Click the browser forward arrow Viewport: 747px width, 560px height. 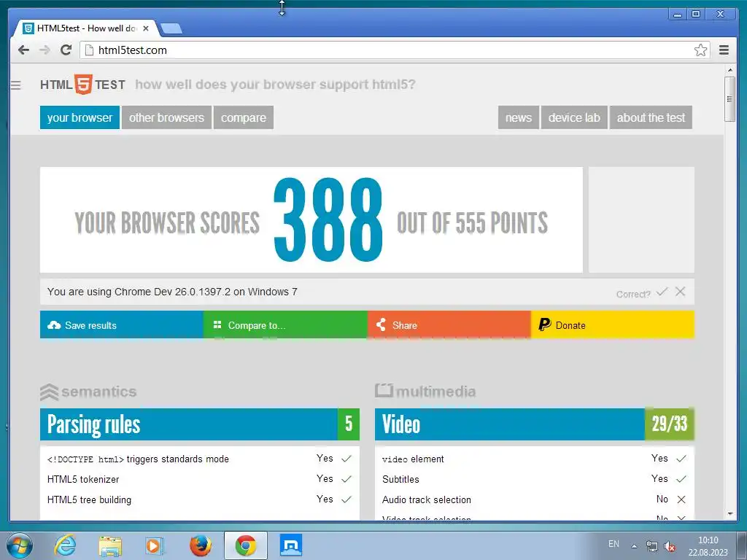[x=44, y=50]
